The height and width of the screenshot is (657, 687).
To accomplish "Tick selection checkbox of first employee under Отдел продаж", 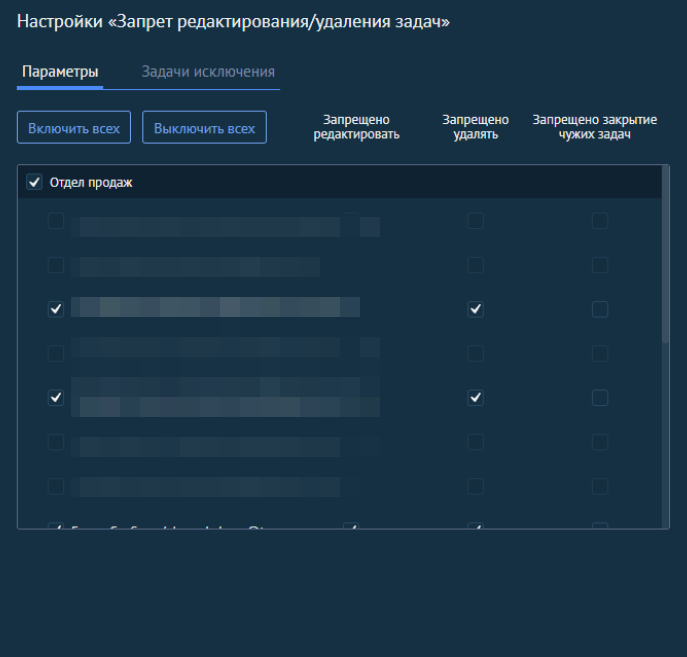I will click(x=56, y=221).
